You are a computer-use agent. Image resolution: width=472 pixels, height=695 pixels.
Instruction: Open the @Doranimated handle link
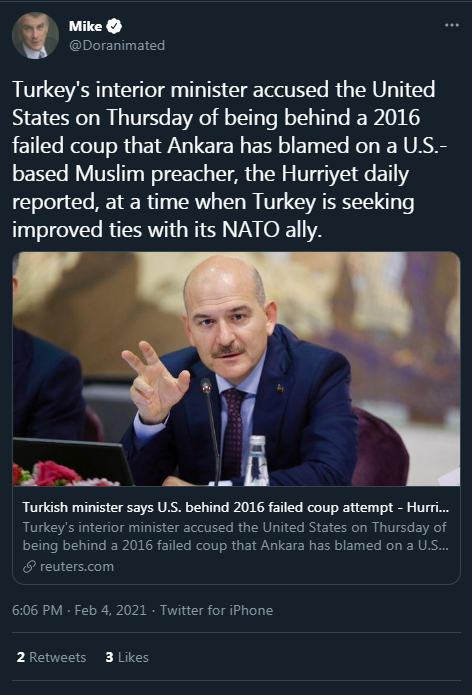[117, 45]
